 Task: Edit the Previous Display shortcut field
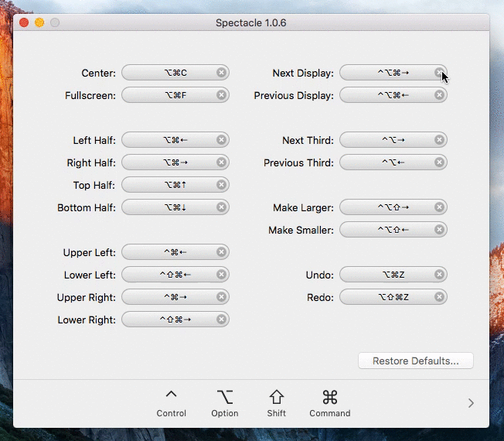coord(393,95)
